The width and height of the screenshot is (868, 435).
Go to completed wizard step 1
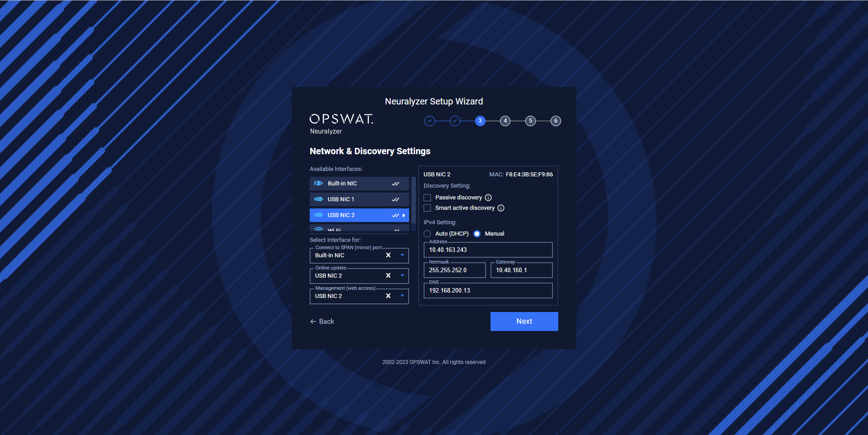430,121
